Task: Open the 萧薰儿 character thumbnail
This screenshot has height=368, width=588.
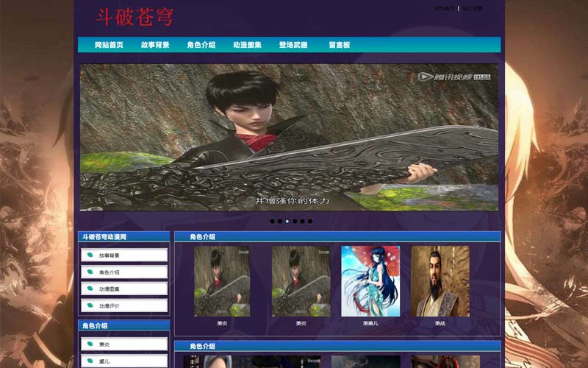Action: click(x=370, y=281)
